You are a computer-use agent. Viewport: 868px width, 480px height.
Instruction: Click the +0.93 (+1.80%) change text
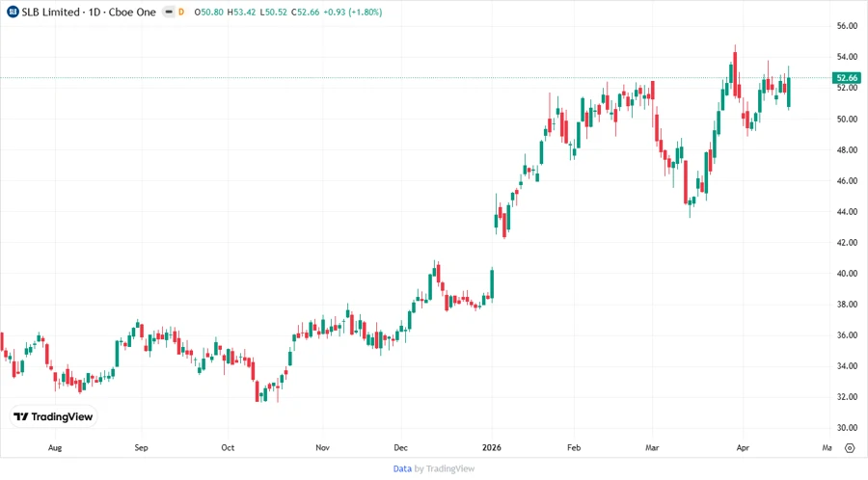353,12
